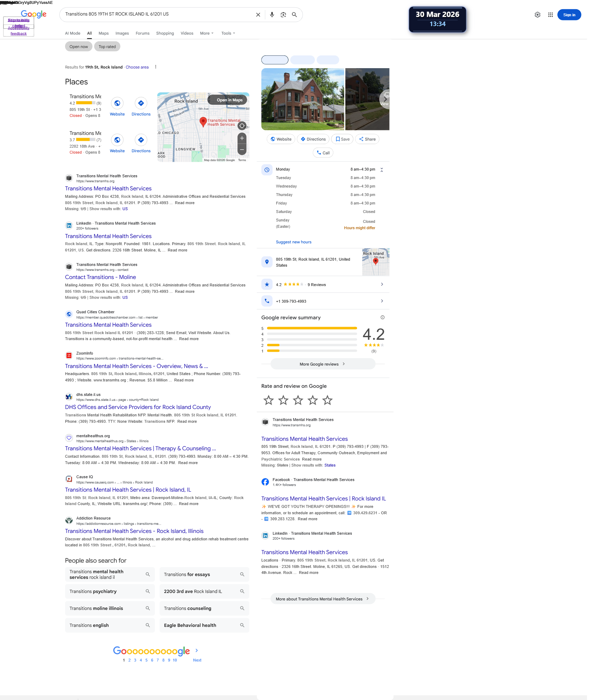Screen dimensions: 591x700
Task: Click Choose area link
Action: [137, 67]
